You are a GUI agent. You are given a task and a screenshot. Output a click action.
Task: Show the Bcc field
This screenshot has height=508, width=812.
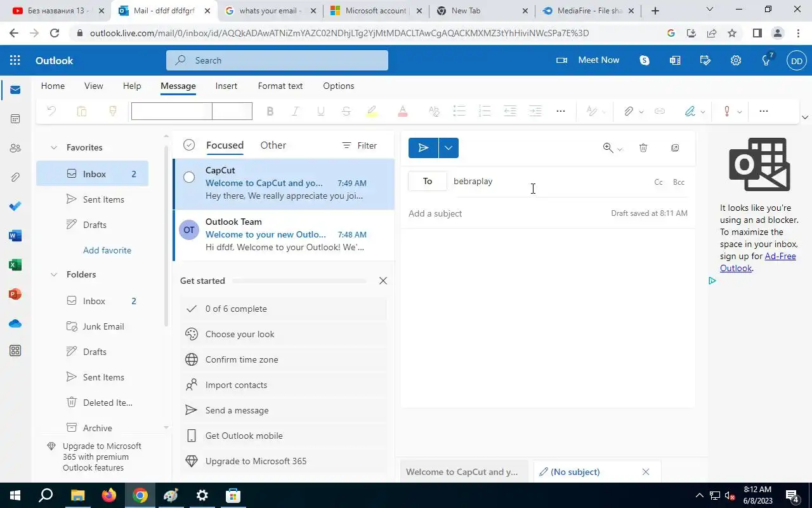coord(679,182)
